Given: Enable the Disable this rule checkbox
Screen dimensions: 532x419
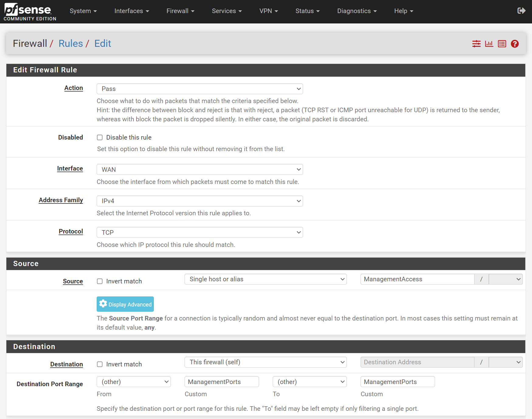Looking at the screenshot, I should point(100,137).
